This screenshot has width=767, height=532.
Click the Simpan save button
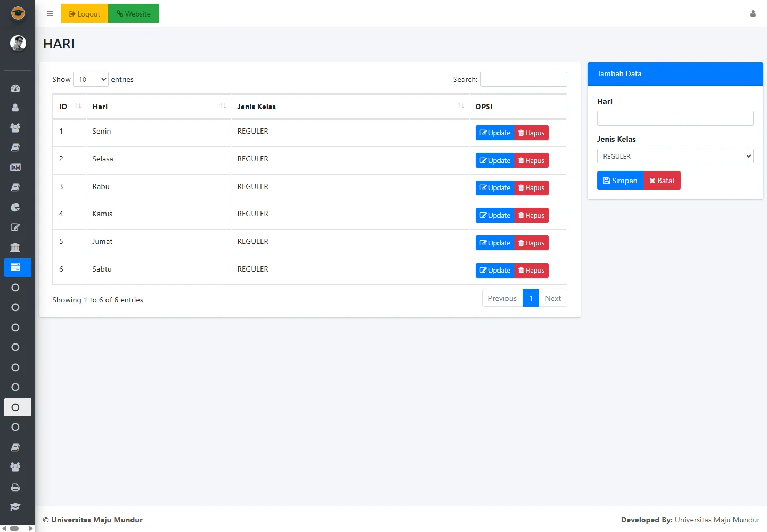pyautogui.click(x=620, y=181)
